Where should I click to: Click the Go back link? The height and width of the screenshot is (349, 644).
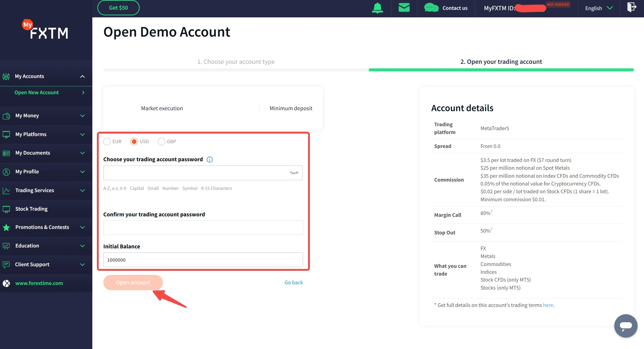coord(293,282)
